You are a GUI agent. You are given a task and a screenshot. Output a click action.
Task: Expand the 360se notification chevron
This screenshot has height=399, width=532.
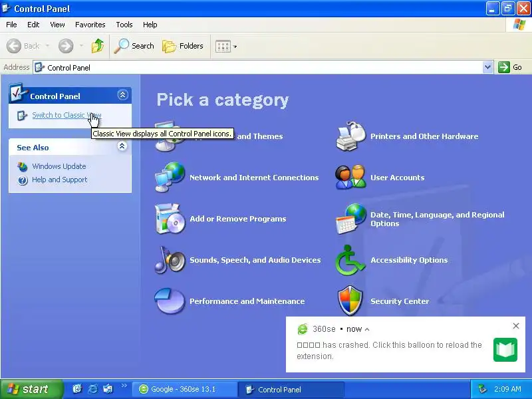pyautogui.click(x=367, y=329)
